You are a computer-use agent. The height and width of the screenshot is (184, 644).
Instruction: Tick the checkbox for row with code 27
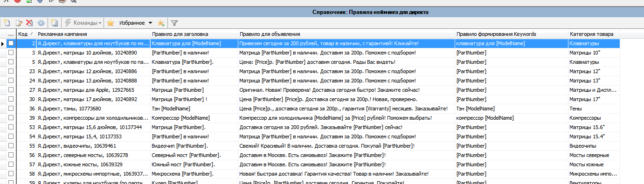click(11, 90)
